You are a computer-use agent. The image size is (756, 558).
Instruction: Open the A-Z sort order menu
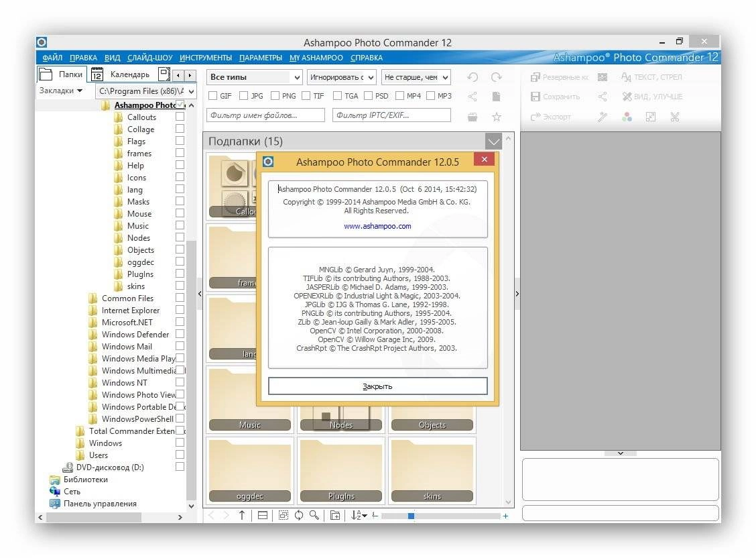[359, 516]
